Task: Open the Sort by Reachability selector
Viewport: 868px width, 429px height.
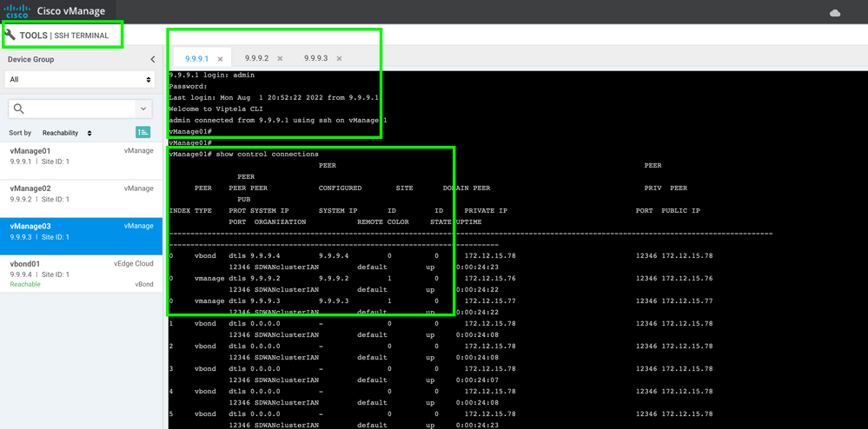Action: tap(67, 133)
